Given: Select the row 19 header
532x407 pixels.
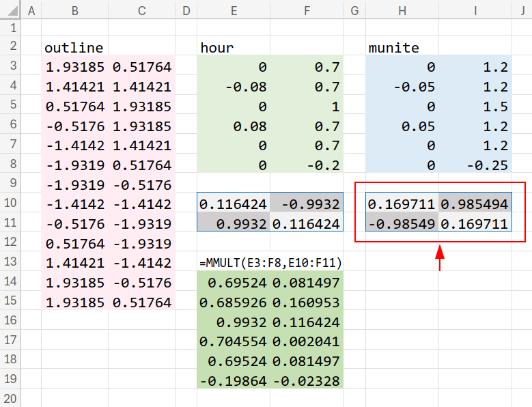Looking at the screenshot, I should (x=10, y=380).
